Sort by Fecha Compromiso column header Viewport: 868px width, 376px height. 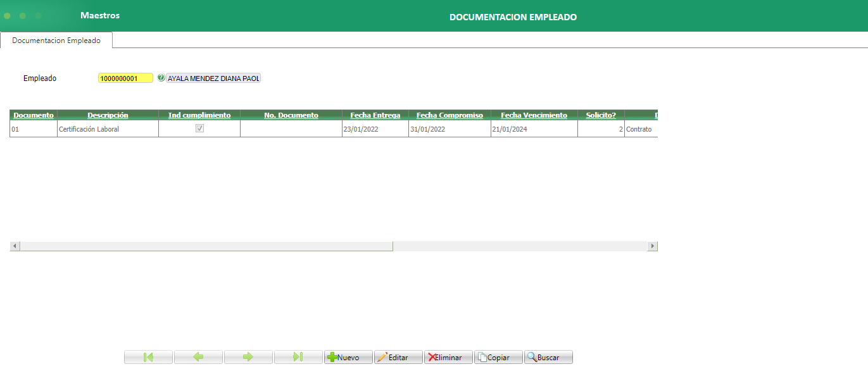[x=450, y=115]
